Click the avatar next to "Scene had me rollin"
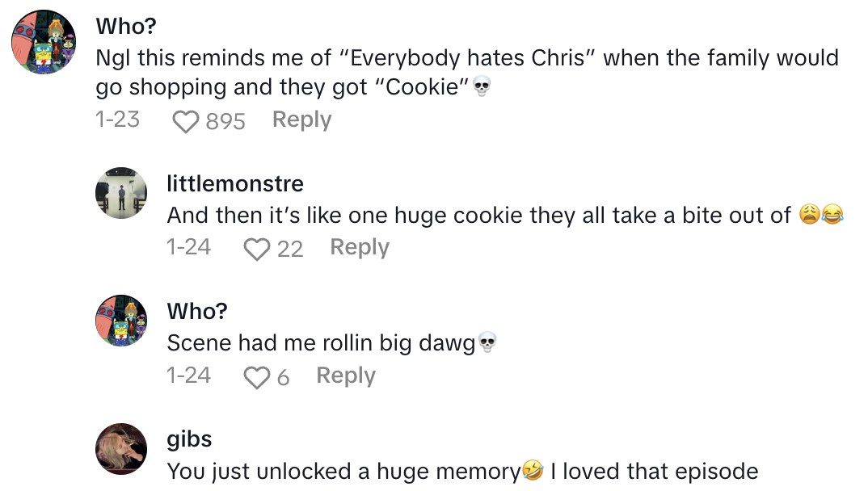The image size is (868, 491). click(x=121, y=321)
